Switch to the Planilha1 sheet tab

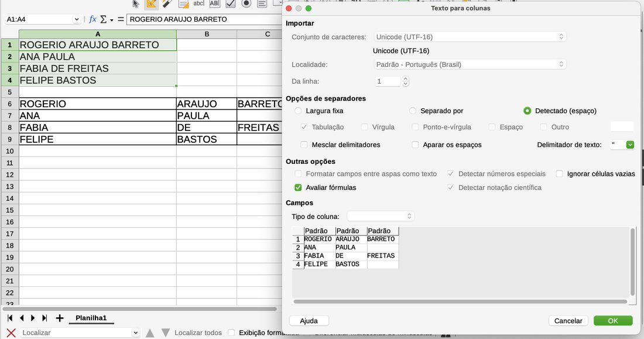click(x=91, y=318)
